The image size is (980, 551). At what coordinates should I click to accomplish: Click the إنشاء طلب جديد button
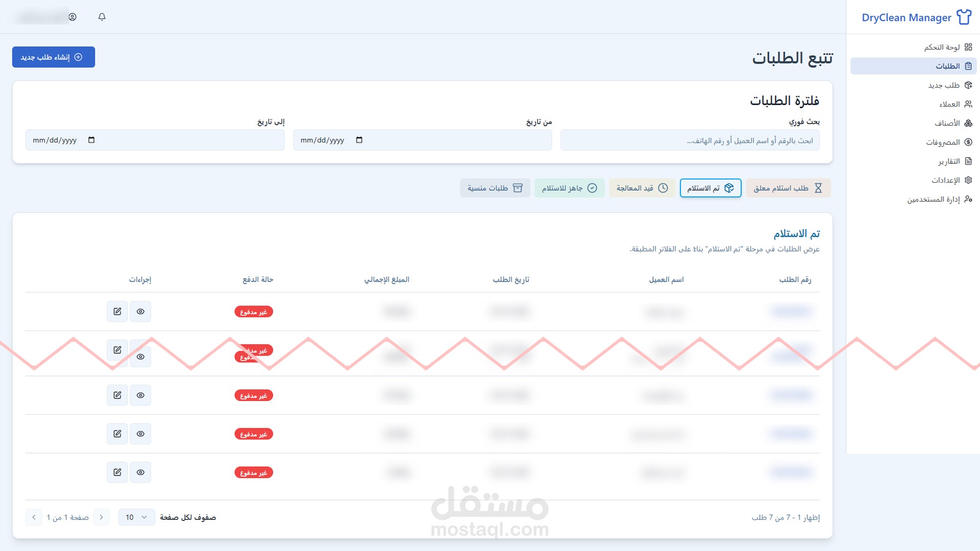tap(54, 57)
